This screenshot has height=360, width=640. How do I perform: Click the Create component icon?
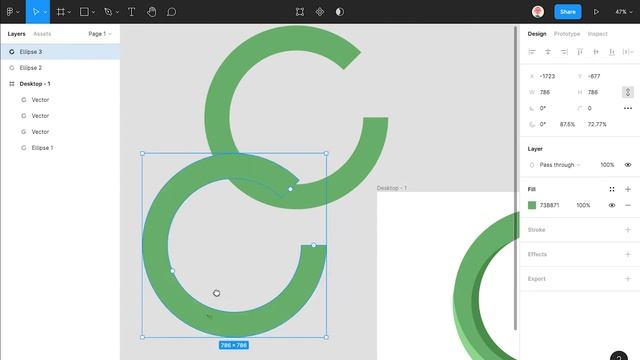click(320, 12)
